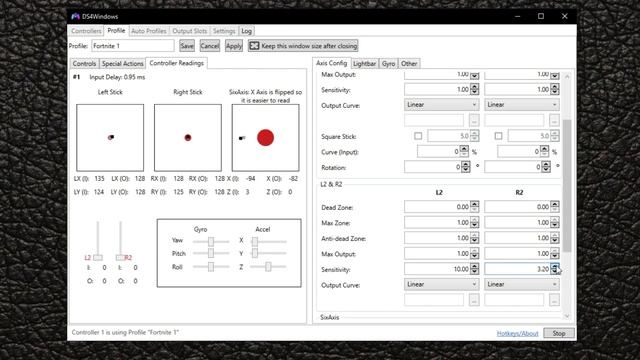Image resolution: width=640 pixels, height=360 pixels.
Task: Open left stick Output Curve dropdown
Action: (442, 105)
